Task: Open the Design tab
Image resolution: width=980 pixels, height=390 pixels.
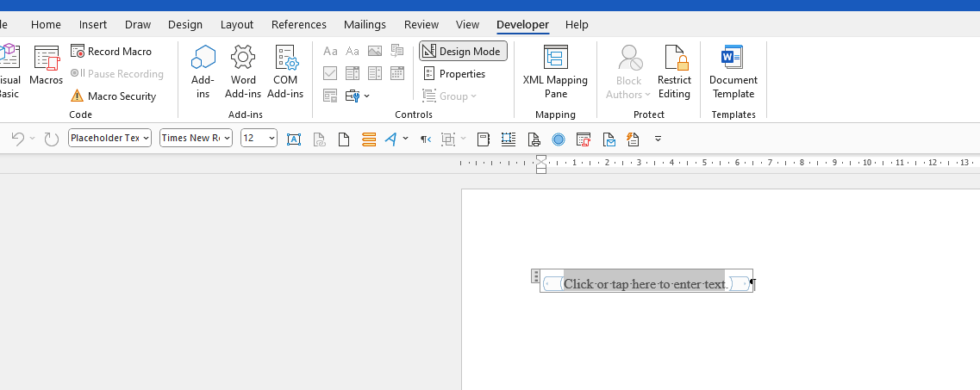Action: point(185,24)
